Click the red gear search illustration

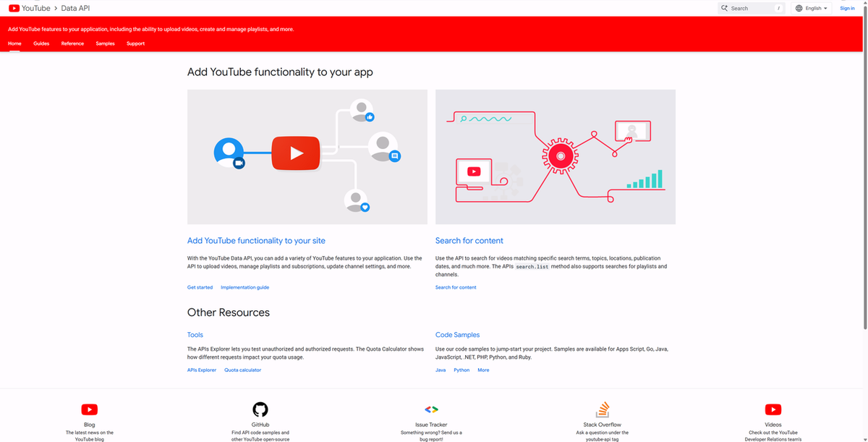click(560, 156)
